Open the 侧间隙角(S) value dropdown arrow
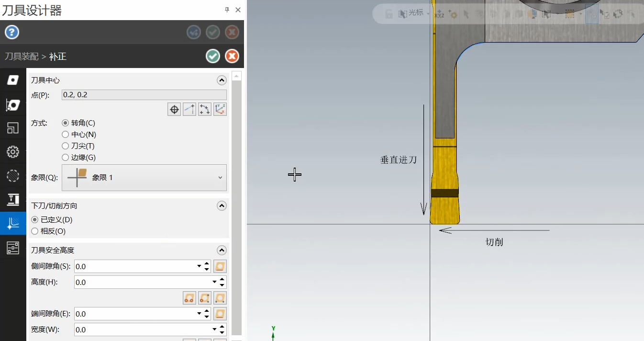 (200, 266)
